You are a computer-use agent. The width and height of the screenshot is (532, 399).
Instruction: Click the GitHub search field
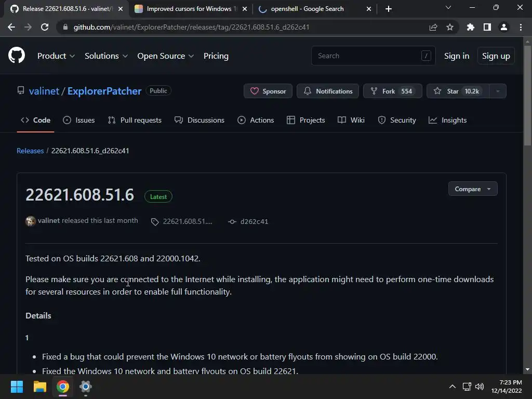click(x=373, y=56)
